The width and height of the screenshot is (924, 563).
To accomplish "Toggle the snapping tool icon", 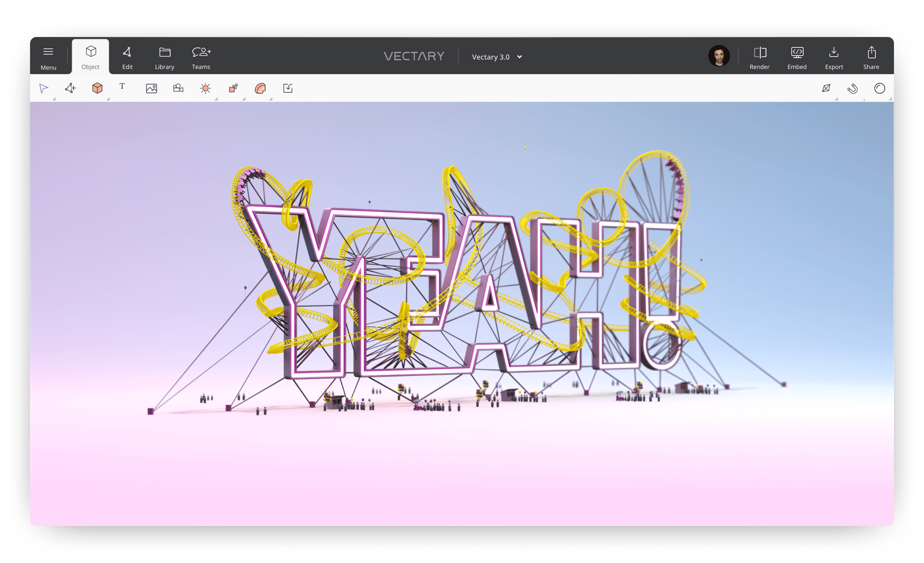I will [853, 88].
